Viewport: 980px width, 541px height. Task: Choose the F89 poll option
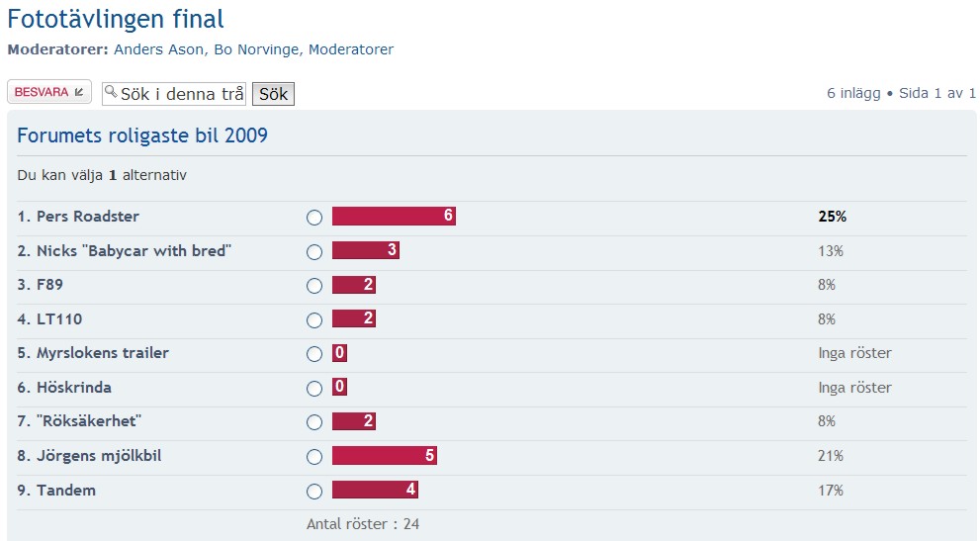(314, 286)
